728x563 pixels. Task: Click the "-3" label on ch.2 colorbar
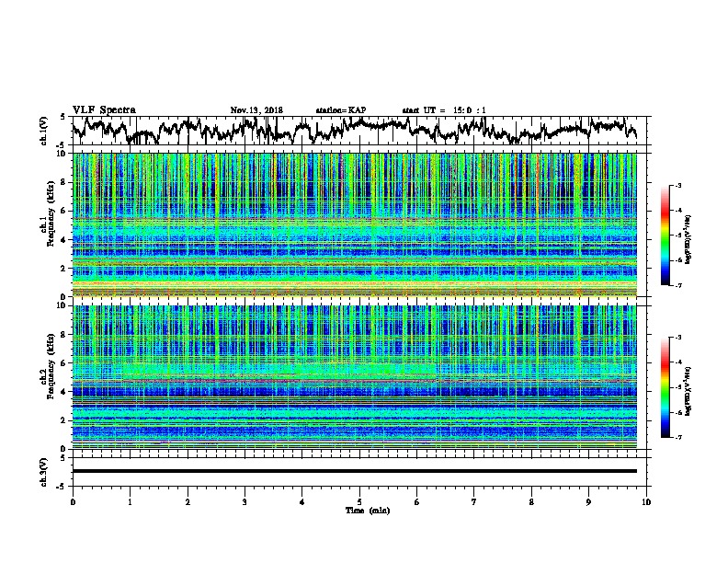(677, 338)
